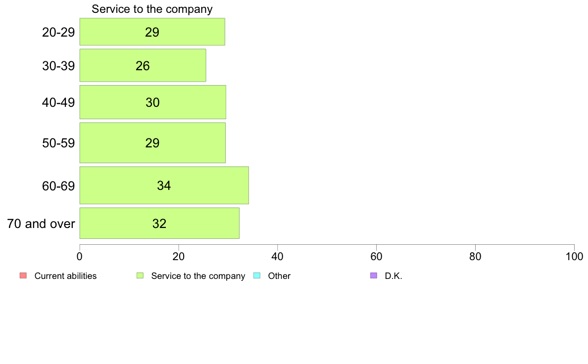Click the green Service to the company swatch

coord(140,275)
